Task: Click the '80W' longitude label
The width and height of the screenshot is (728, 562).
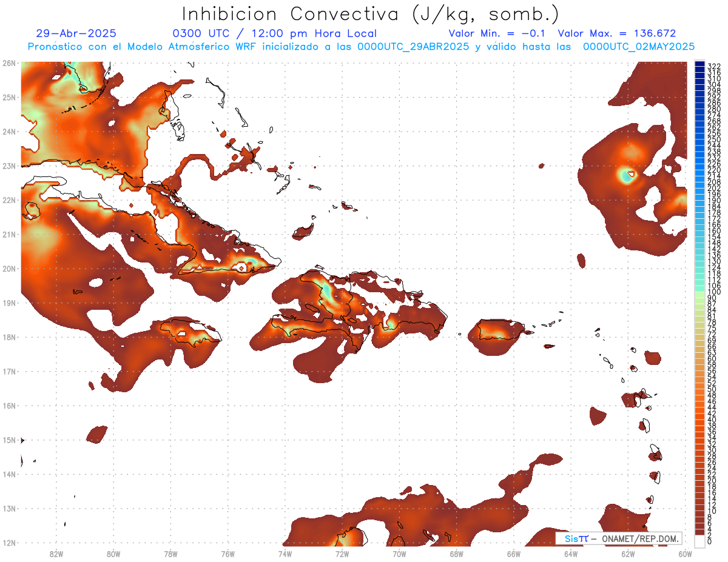Action: pyautogui.click(x=113, y=554)
